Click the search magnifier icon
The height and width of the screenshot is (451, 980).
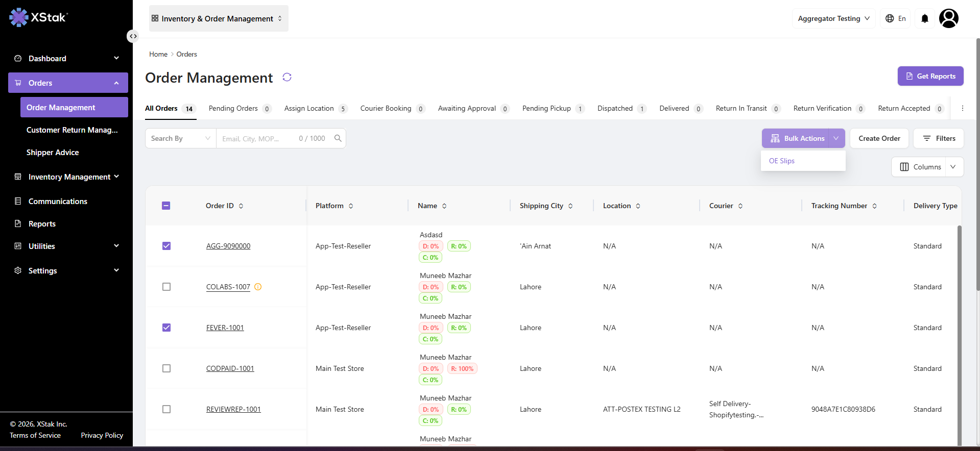tap(338, 138)
